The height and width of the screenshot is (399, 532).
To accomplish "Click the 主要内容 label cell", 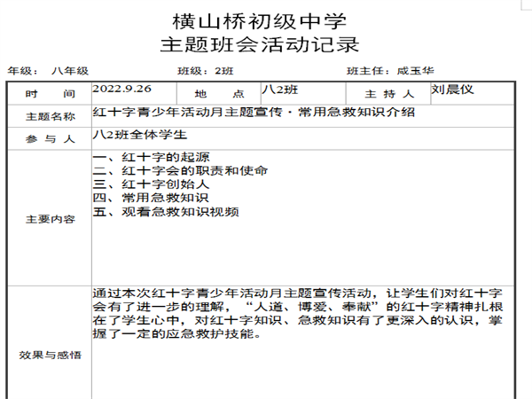I will click(x=50, y=219).
